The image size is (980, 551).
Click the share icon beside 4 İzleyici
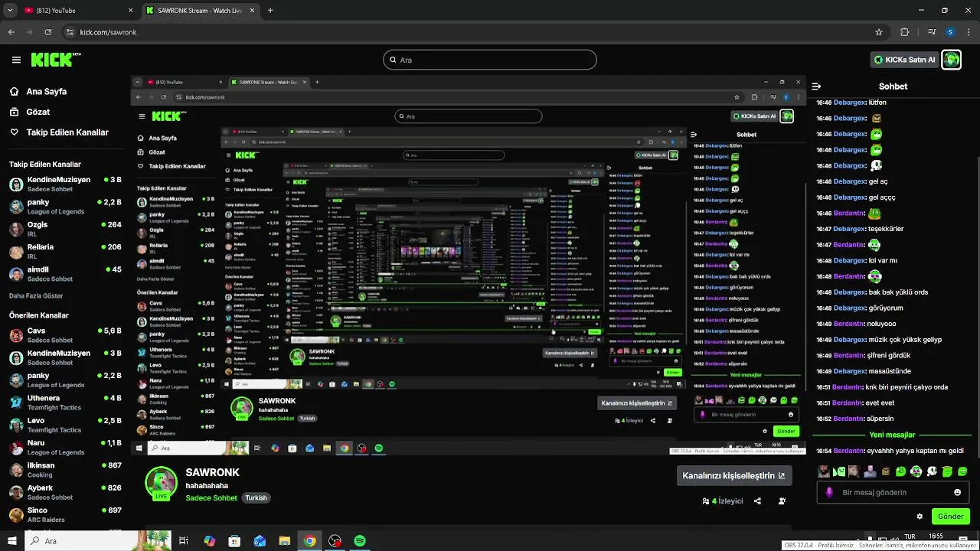(x=757, y=501)
